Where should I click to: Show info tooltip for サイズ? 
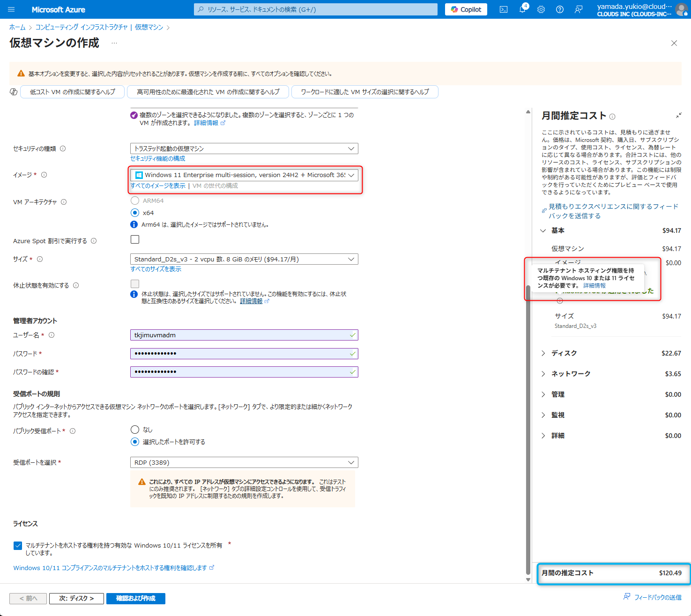40,259
